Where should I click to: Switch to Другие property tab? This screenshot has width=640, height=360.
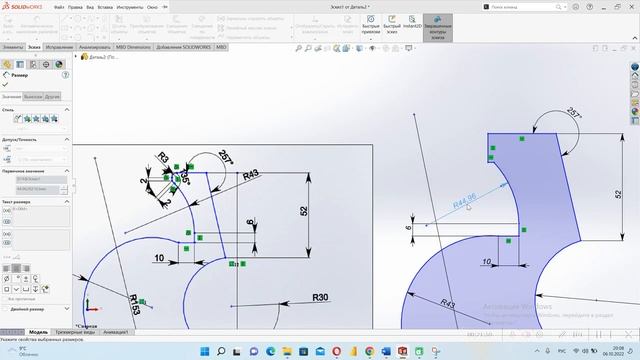52,97
